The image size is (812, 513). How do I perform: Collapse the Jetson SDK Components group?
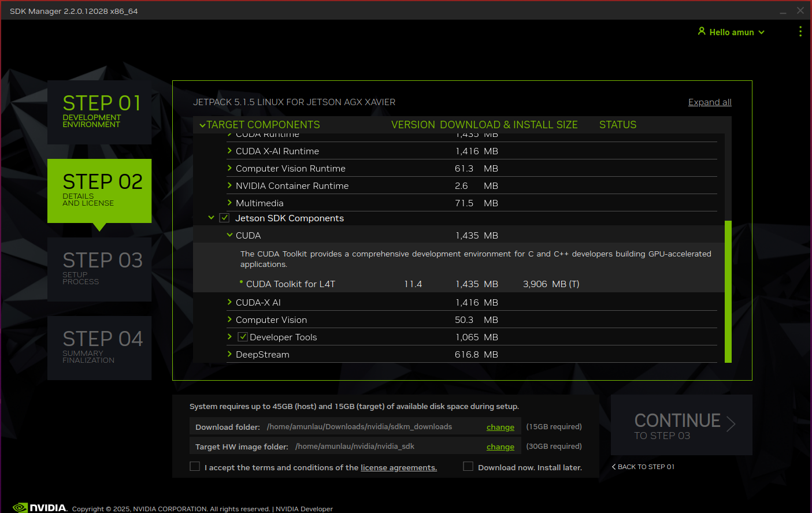click(x=211, y=218)
